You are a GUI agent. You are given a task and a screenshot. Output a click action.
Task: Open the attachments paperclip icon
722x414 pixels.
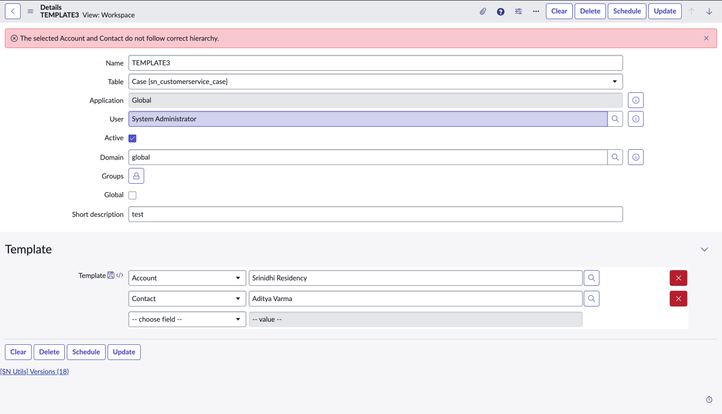[x=482, y=12]
